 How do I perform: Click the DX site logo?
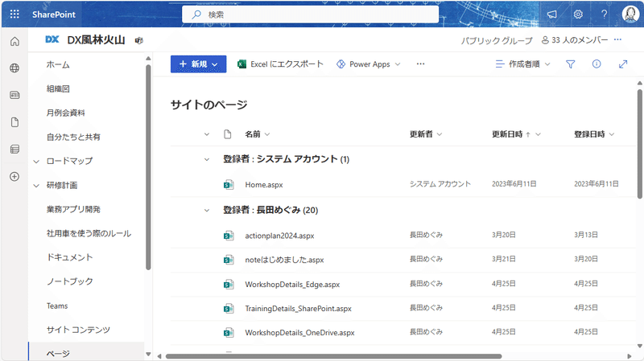pyautogui.click(x=52, y=39)
